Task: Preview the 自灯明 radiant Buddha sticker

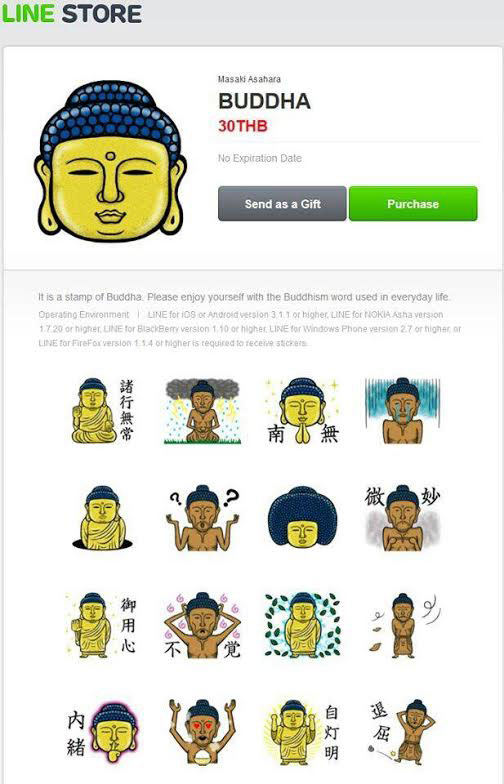Action: coord(302,732)
